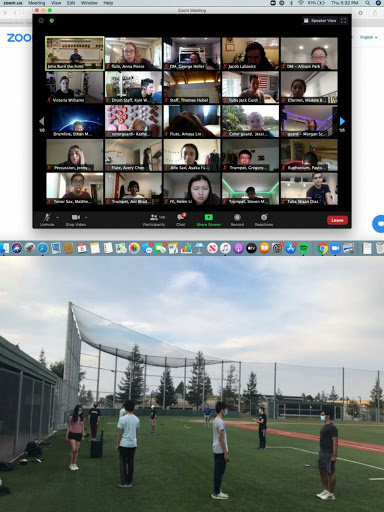Expand video options arrow beside Stop Video
This screenshot has height=512, width=384.
tap(86, 217)
